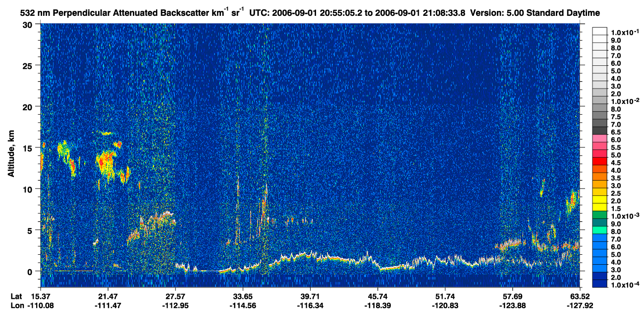This screenshot has height=330, width=644.
Task: Click the 6.5 color bar label
Action: tap(616, 133)
